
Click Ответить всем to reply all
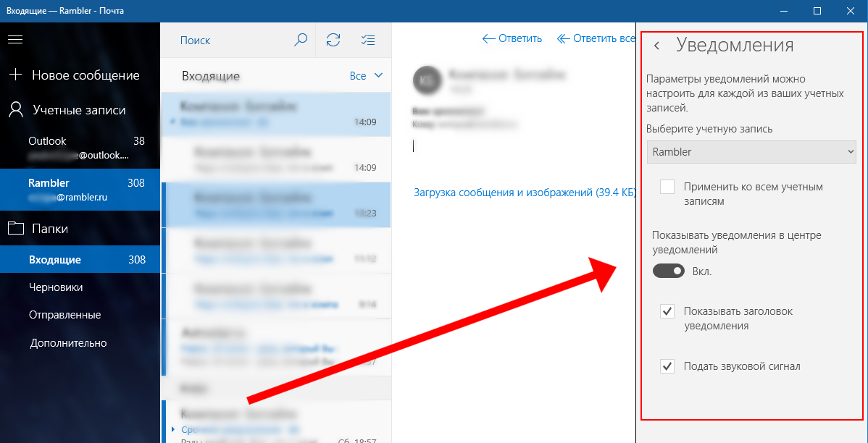click(x=596, y=38)
